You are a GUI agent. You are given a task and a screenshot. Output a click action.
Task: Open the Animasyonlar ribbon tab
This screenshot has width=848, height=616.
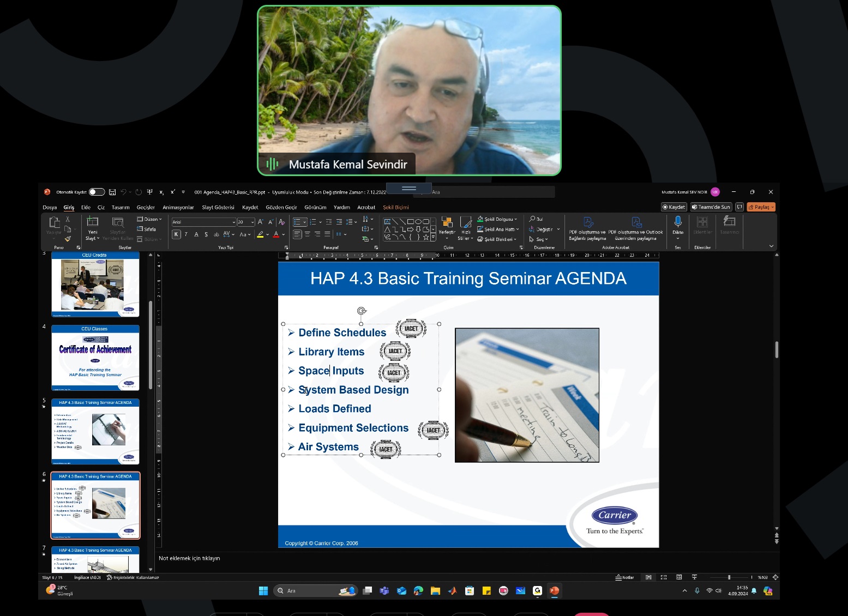[178, 207]
